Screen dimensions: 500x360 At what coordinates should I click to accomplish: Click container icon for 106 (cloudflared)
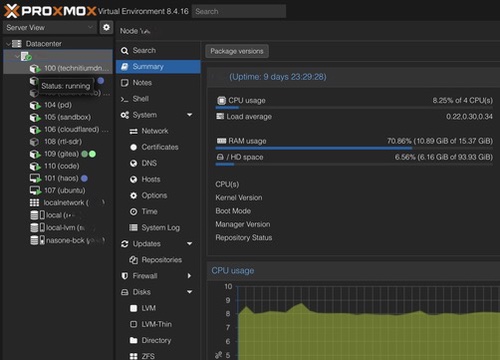pyautogui.click(x=35, y=129)
